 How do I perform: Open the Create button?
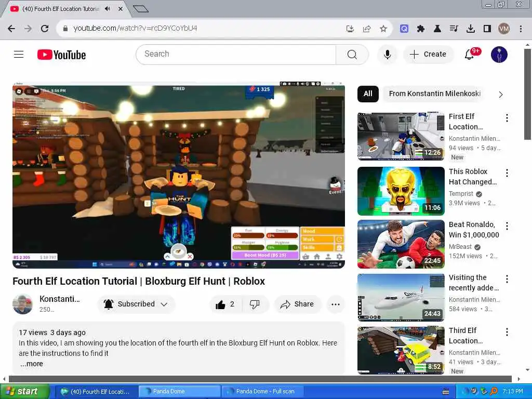(428, 54)
